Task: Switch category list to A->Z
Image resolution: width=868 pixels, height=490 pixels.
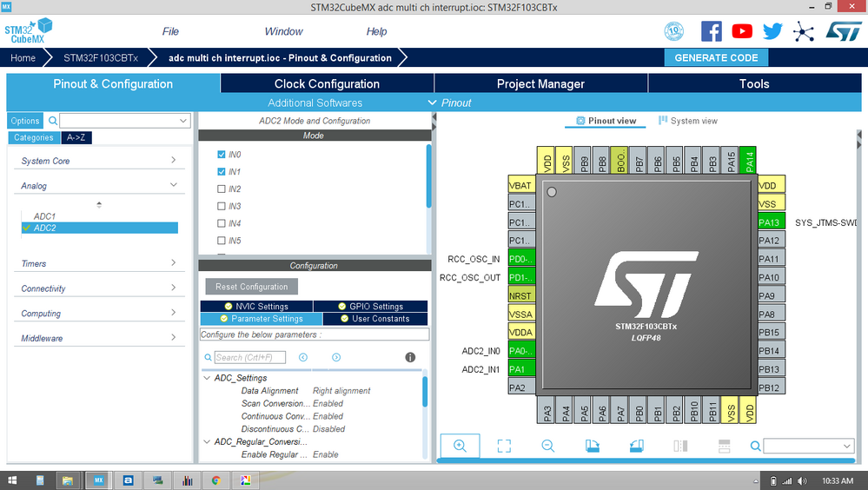Action: [76, 137]
